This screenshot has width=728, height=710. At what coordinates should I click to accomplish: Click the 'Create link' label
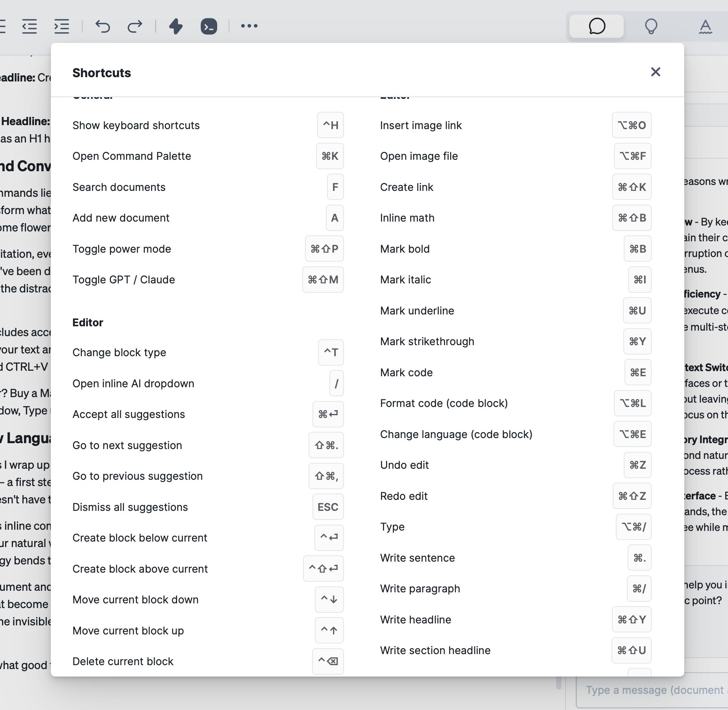point(407,187)
